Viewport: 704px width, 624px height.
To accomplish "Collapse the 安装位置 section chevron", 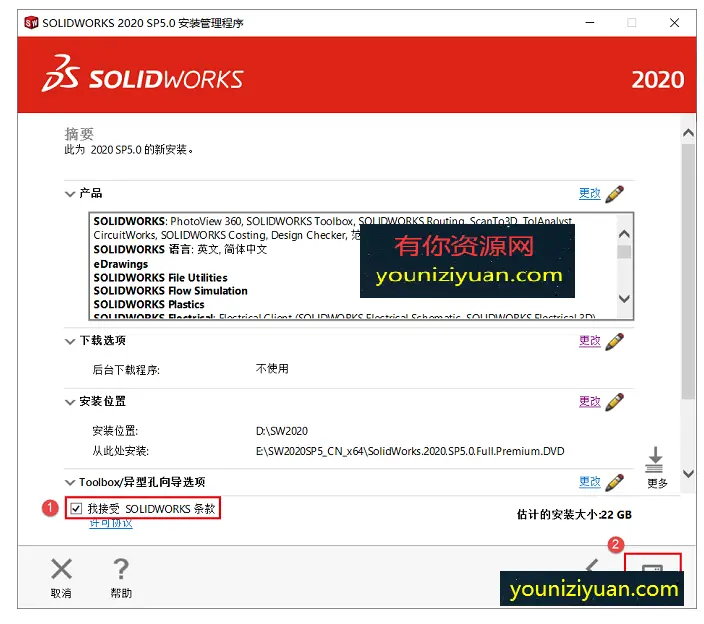I will (x=70, y=402).
